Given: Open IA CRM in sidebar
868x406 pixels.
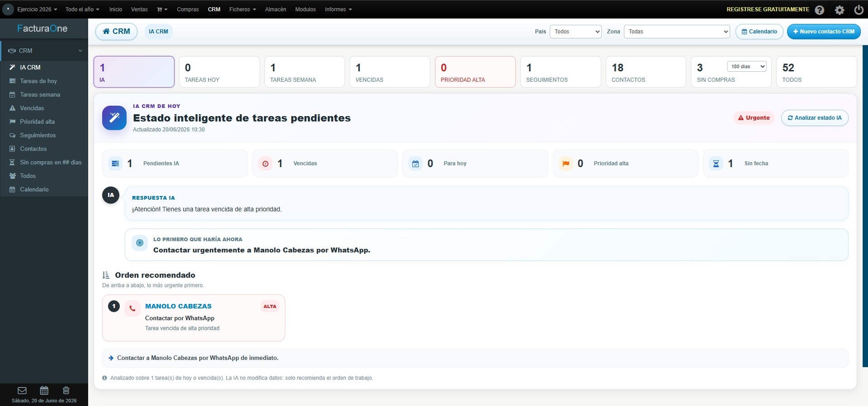Looking at the screenshot, I should tap(44, 67).
